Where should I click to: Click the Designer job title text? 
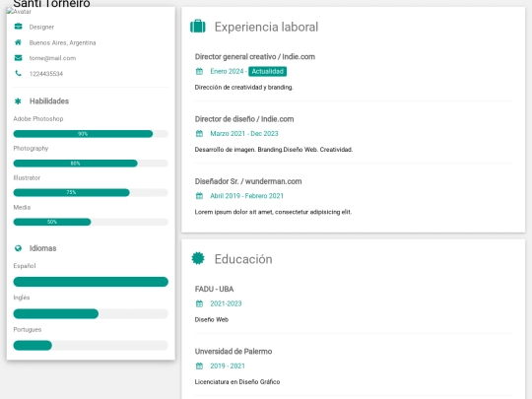tap(41, 27)
